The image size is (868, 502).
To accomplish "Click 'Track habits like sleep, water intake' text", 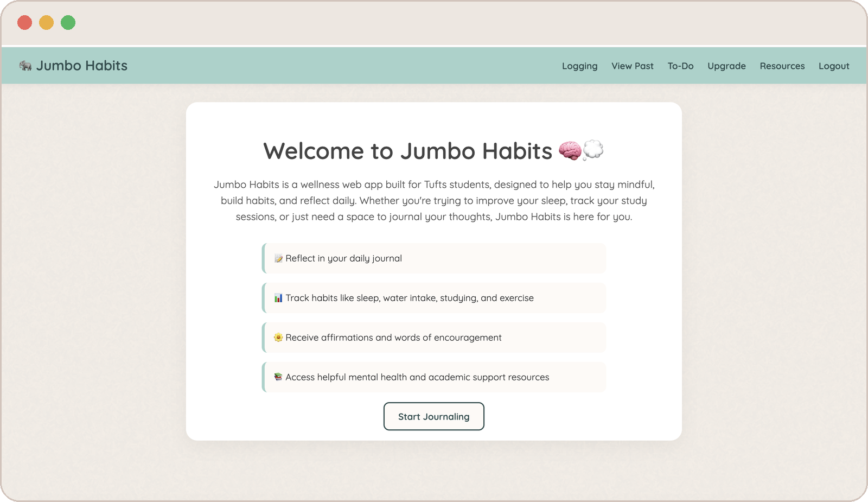I will (410, 298).
